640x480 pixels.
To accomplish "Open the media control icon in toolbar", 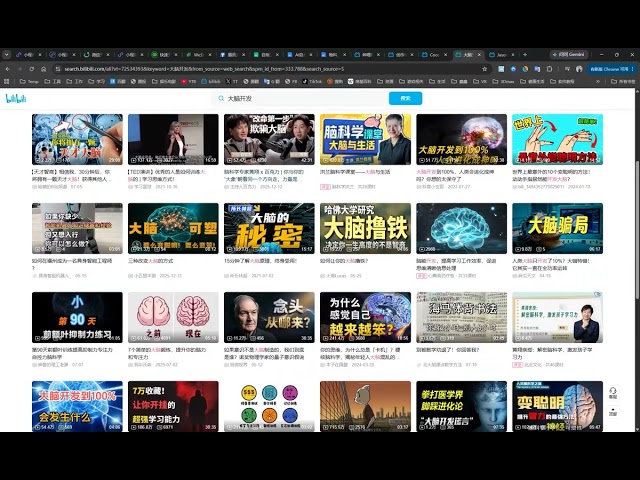I will pyautogui.click(x=567, y=69).
